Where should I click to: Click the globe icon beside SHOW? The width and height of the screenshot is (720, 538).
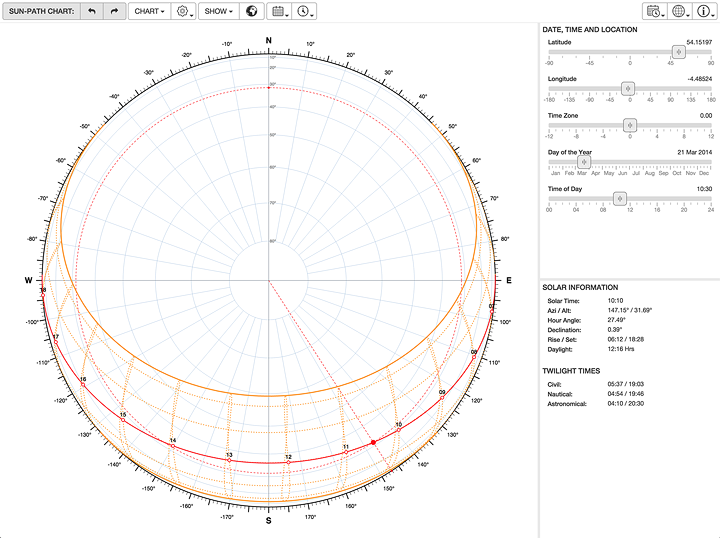coord(254,12)
